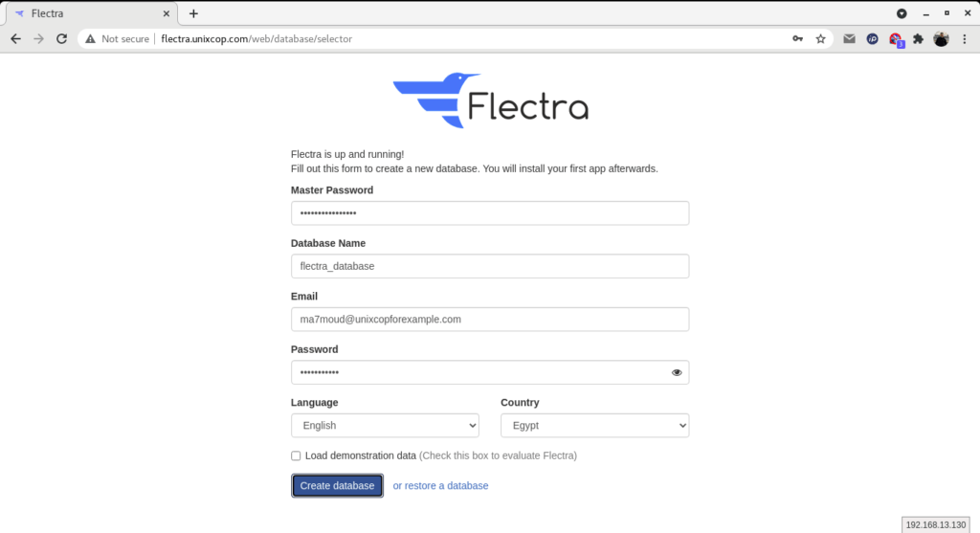The width and height of the screenshot is (980, 533).
Task: Select the Flectra browser tab
Action: coord(92,13)
